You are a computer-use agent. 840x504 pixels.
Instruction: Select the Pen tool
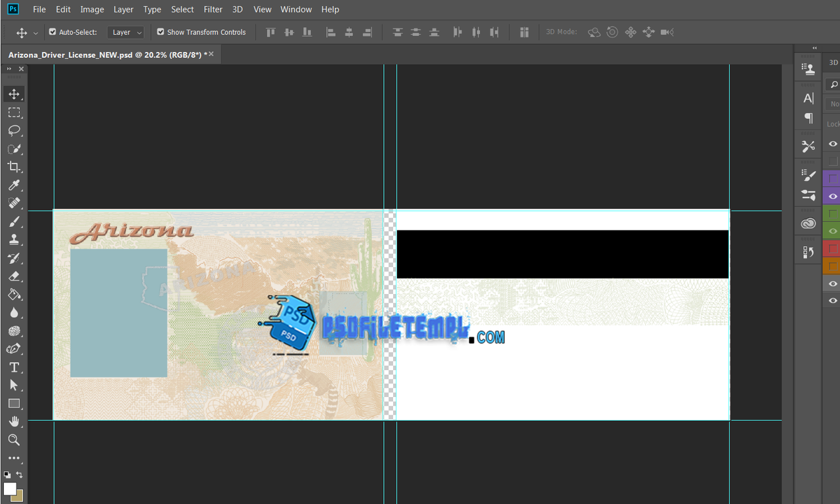point(14,349)
